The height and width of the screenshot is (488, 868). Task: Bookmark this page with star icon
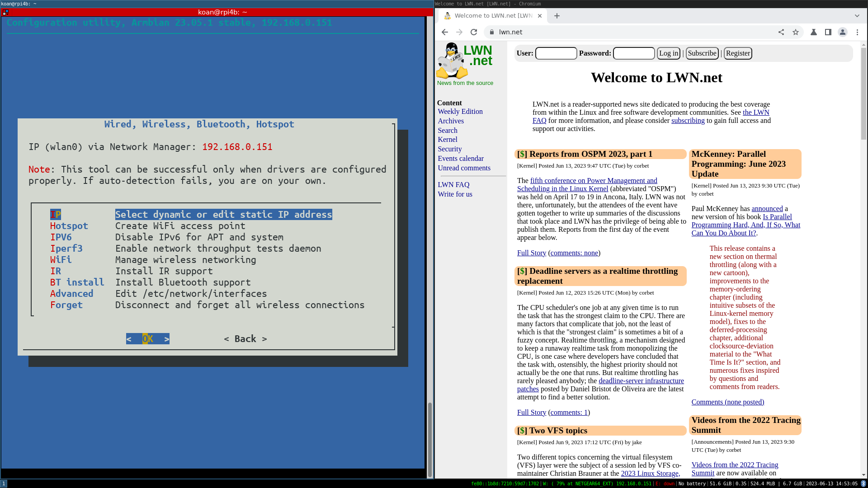click(x=796, y=32)
